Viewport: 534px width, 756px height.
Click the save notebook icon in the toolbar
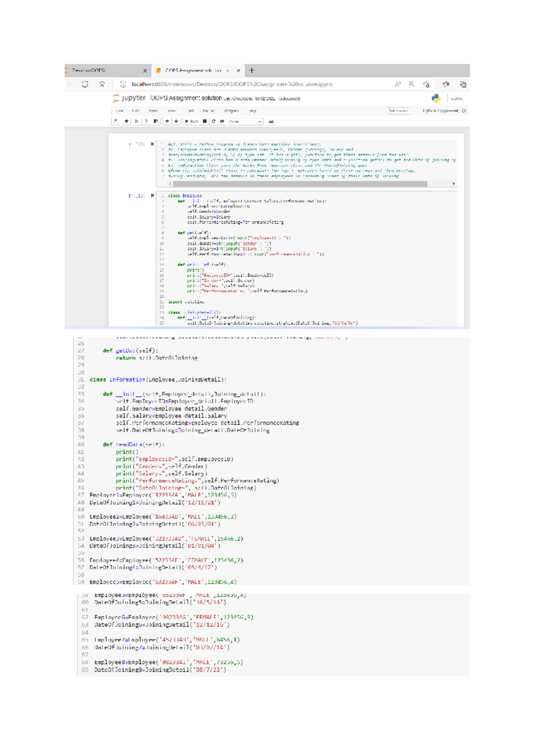click(x=116, y=121)
